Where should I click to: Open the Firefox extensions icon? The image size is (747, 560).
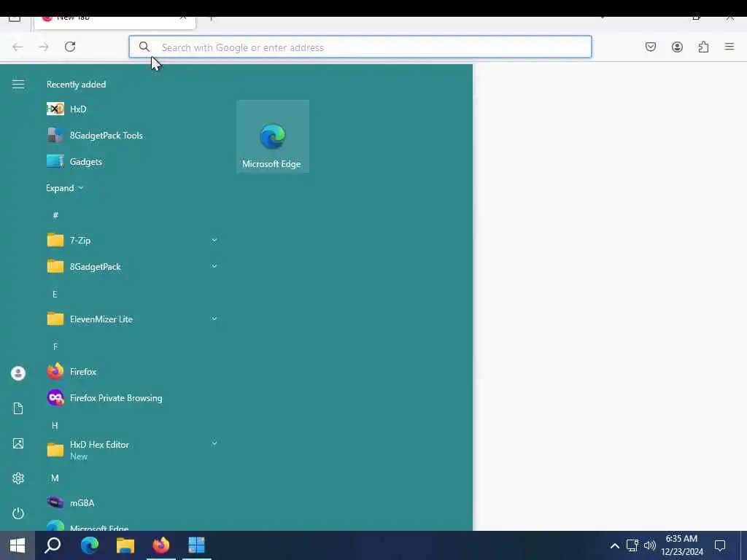point(703,47)
